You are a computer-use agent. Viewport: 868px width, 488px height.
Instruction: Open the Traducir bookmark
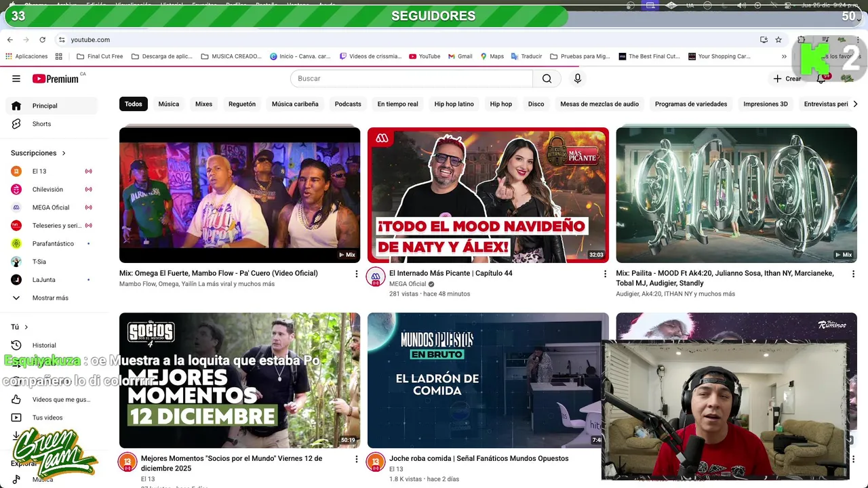527,56
